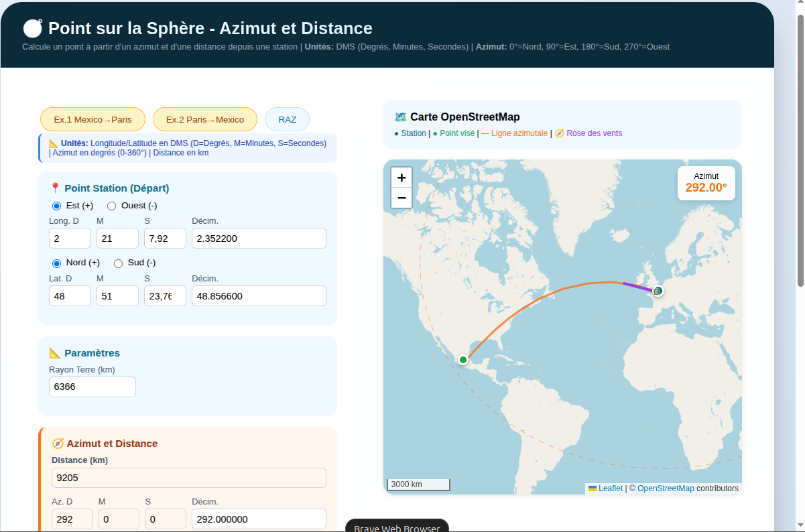Click the green target point marker
Screen dimensions: 805x532
click(463, 360)
